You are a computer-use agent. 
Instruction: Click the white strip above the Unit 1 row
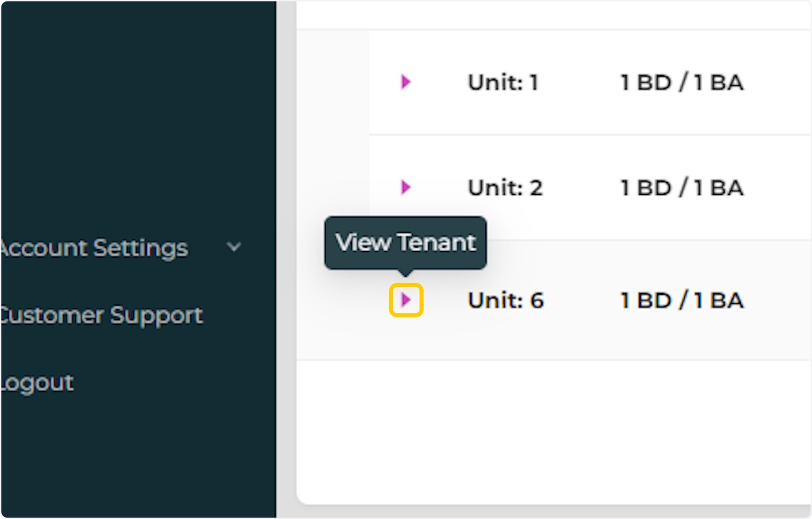pos(541,15)
